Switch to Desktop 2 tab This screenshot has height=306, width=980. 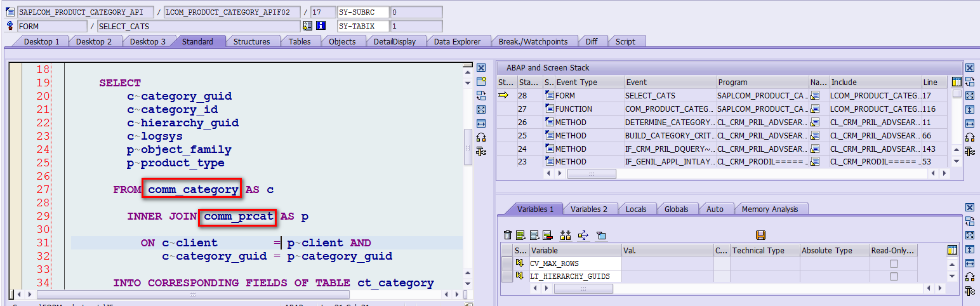click(x=94, y=41)
